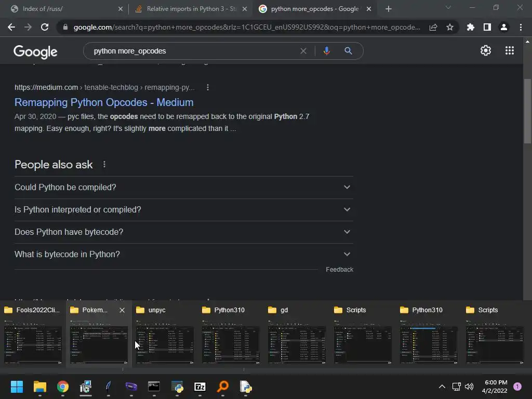
Task: Expand "Is Python interpreted or compiled?"
Action: click(x=184, y=210)
